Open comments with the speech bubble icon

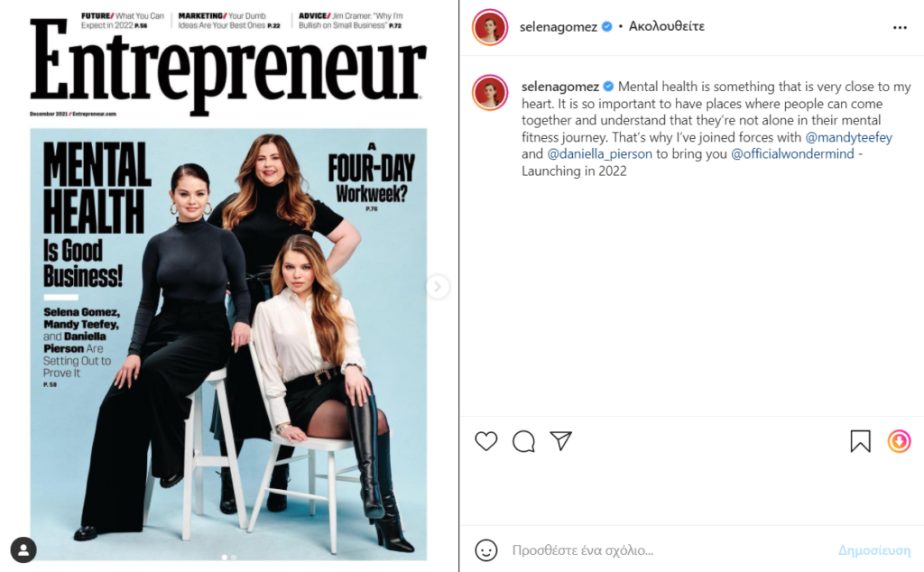[523, 441]
